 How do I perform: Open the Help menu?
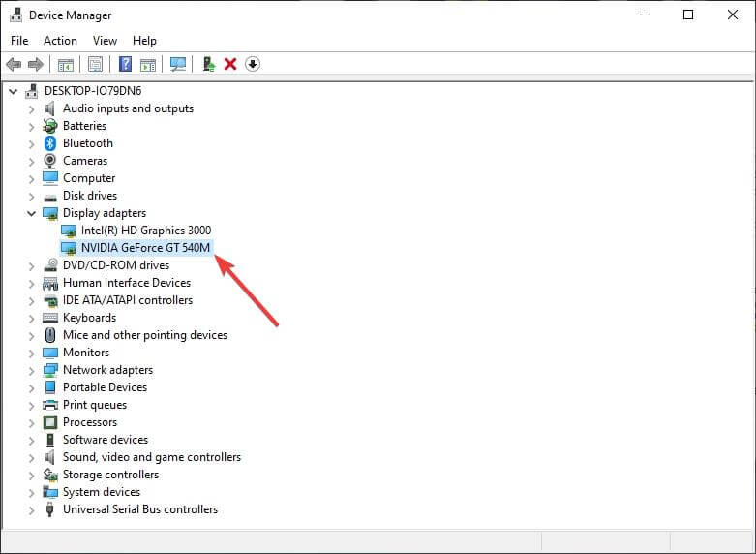[144, 41]
